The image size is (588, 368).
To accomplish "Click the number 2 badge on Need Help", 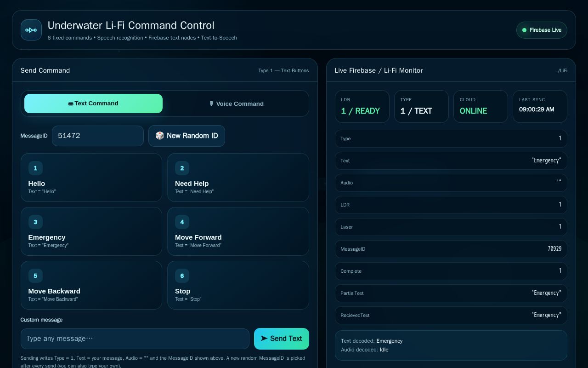I will coord(182,168).
